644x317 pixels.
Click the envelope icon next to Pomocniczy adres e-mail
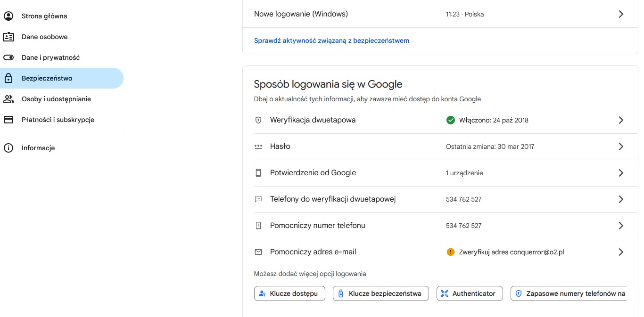[x=258, y=252]
